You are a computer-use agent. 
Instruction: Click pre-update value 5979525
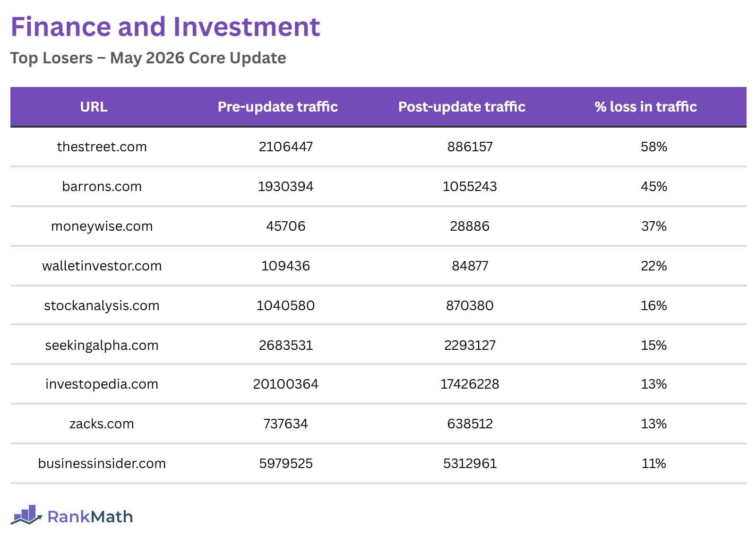coord(286,463)
